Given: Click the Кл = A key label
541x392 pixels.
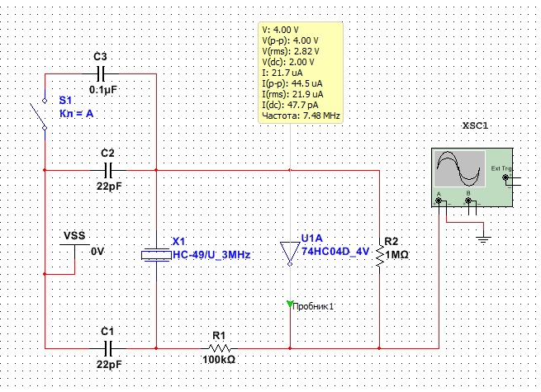Looking at the screenshot, I should (76, 113).
